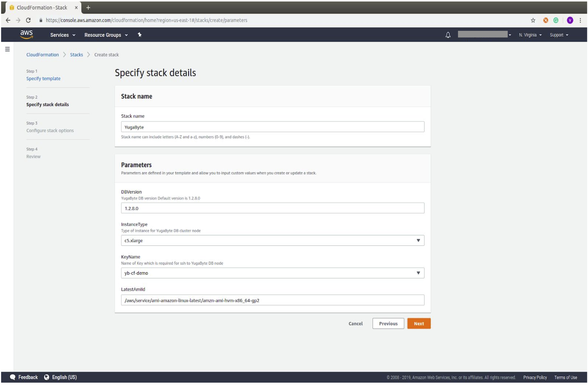588x385 pixels.
Task: Click the KeyName dropdown selector
Action: 272,273
